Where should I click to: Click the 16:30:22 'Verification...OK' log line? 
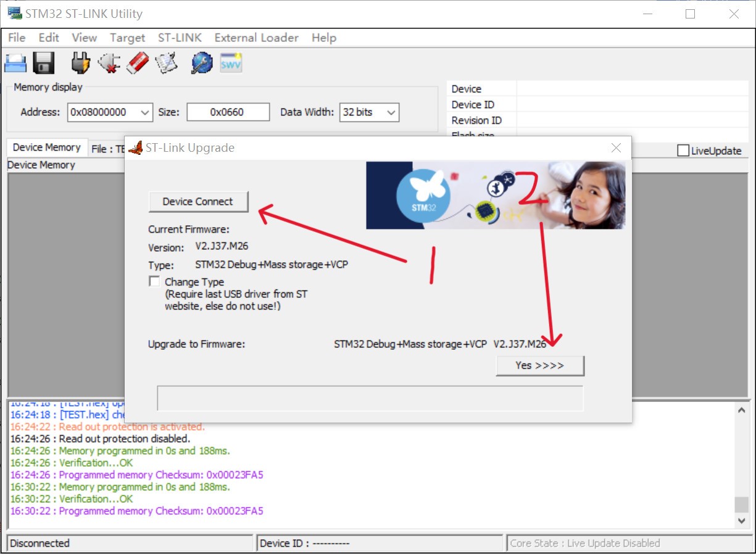(71, 498)
